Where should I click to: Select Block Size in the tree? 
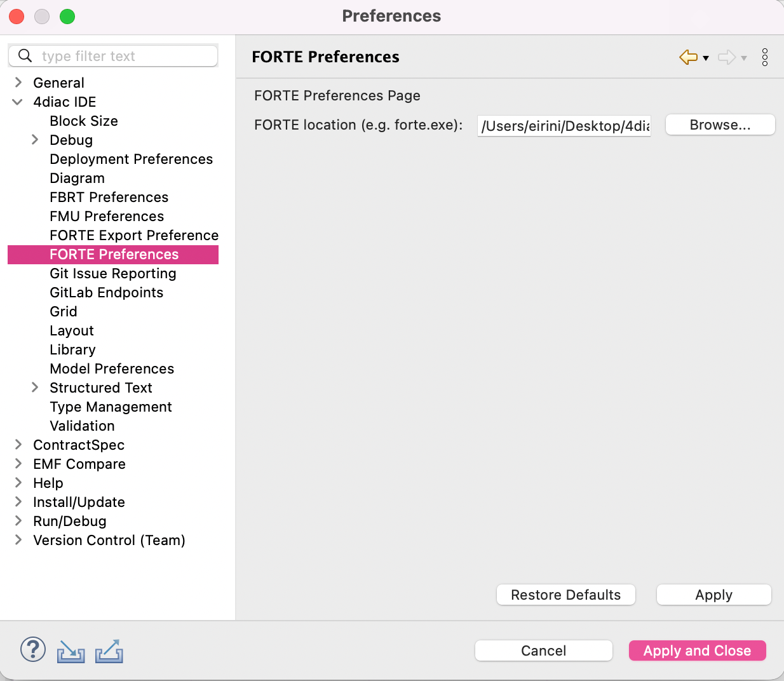[x=84, y=121]
